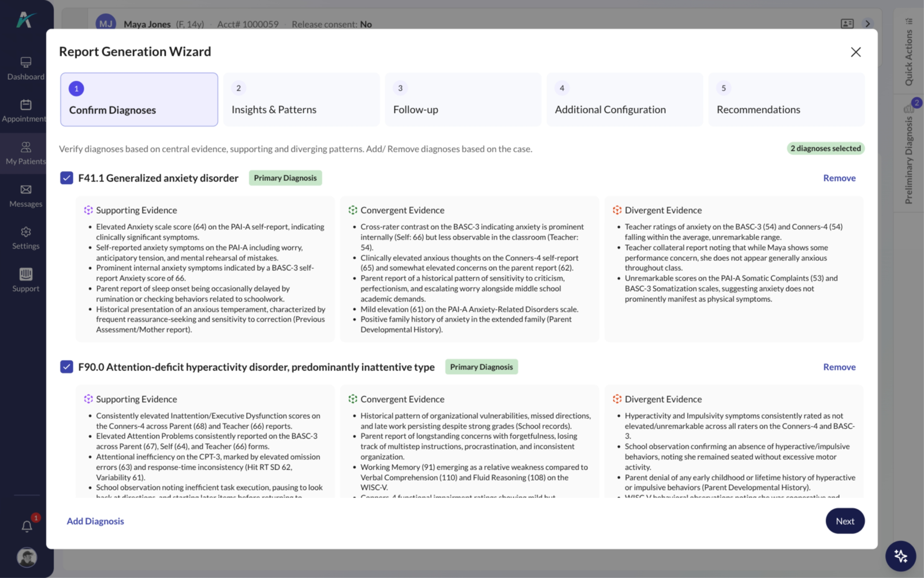Click Convergent Evidence icon under F41.1

tap(353, 210)
